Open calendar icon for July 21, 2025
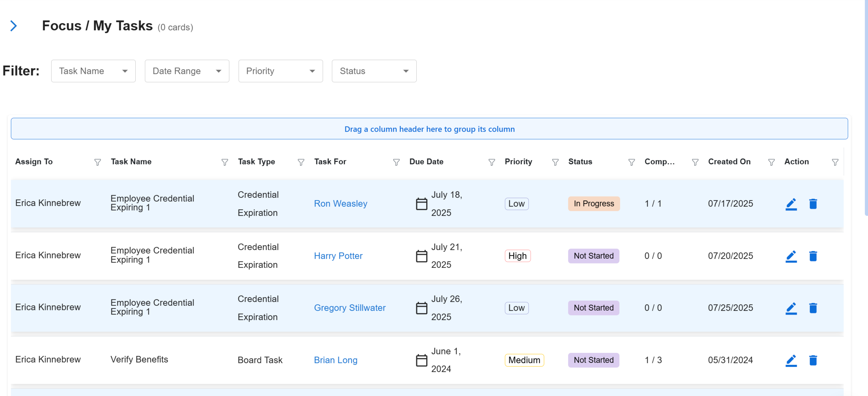 click(421, 256)
